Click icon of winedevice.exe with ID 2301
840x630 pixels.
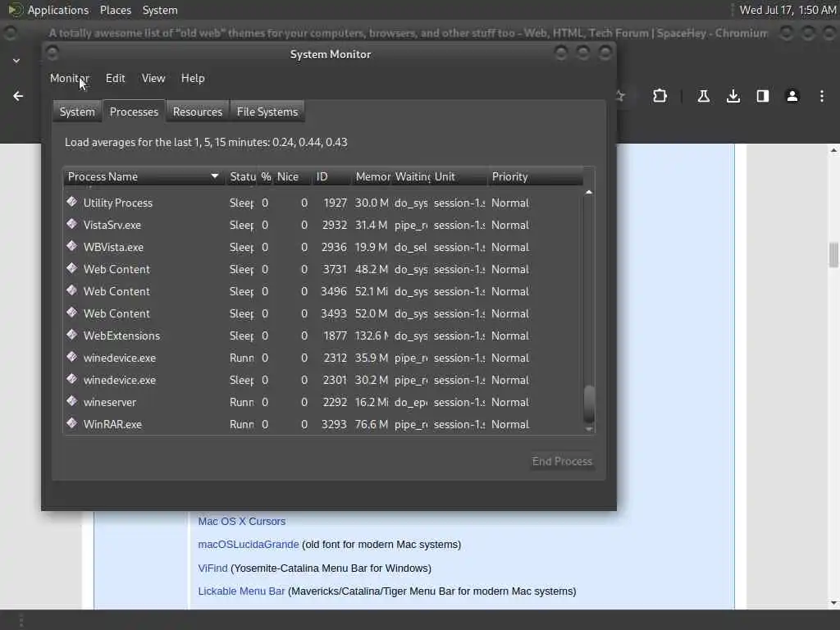pyautogui.click(x=72, y=379)
